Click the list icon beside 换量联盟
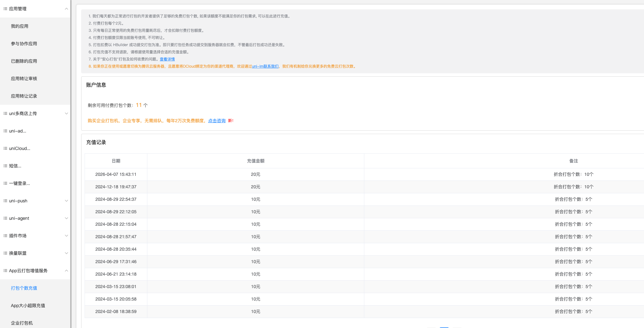This screenshot has height=328, width=644. click(x=5, y=253)
